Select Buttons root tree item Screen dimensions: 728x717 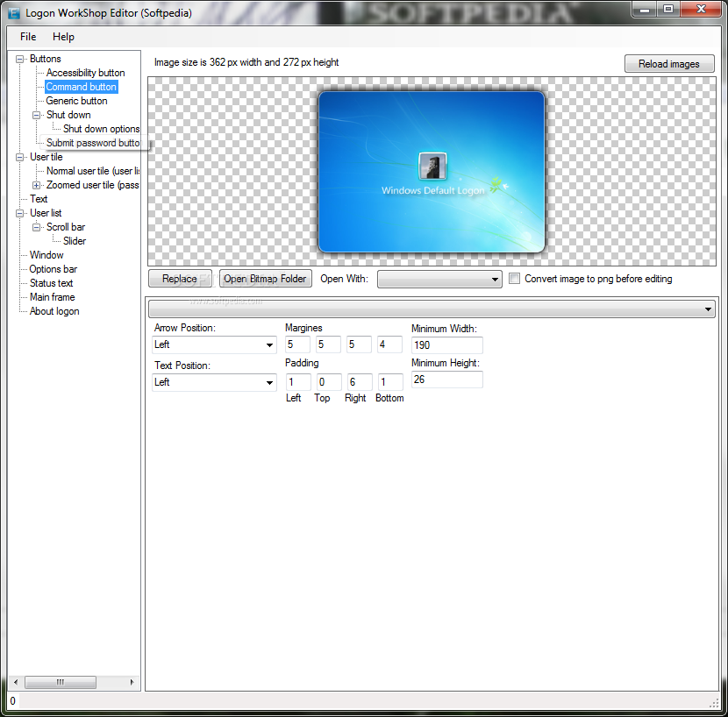click(45, 59)
